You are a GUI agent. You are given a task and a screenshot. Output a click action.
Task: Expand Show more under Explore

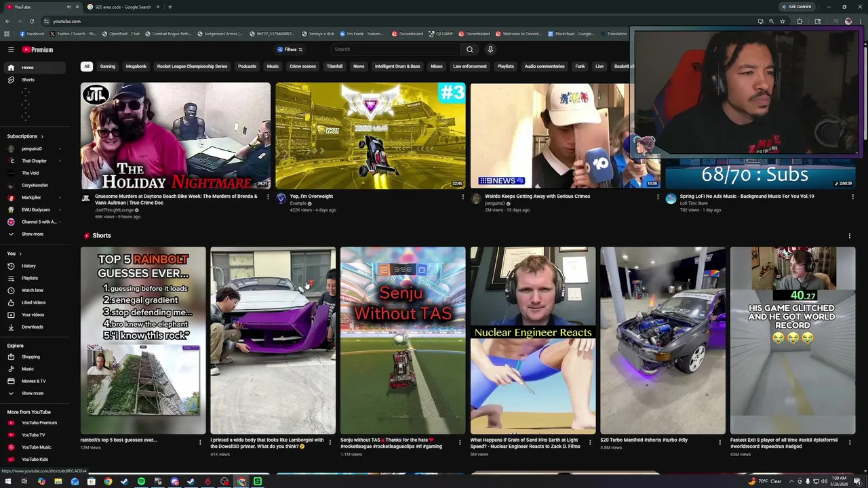click(x=34, y=393)
